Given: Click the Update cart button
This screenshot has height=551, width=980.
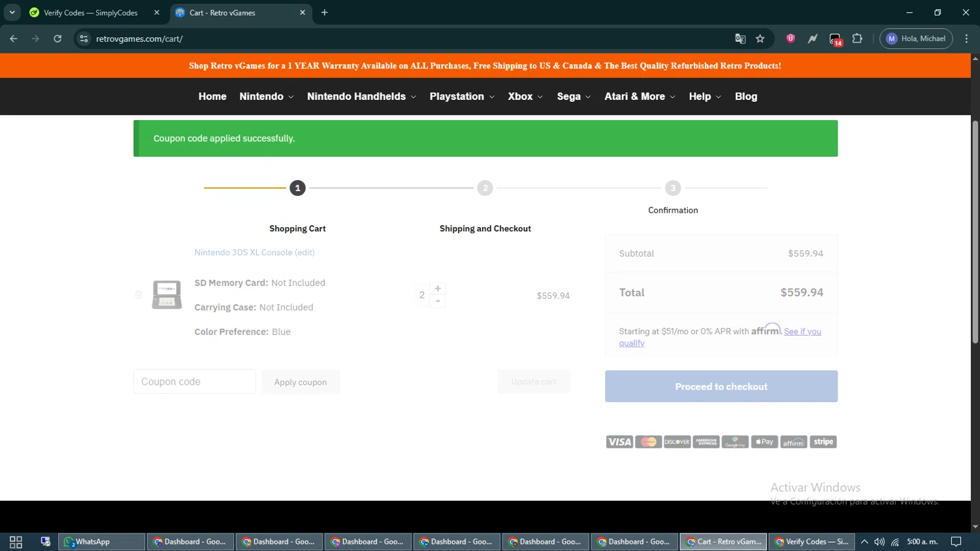Looking at the screenshot, I should 534,381.
